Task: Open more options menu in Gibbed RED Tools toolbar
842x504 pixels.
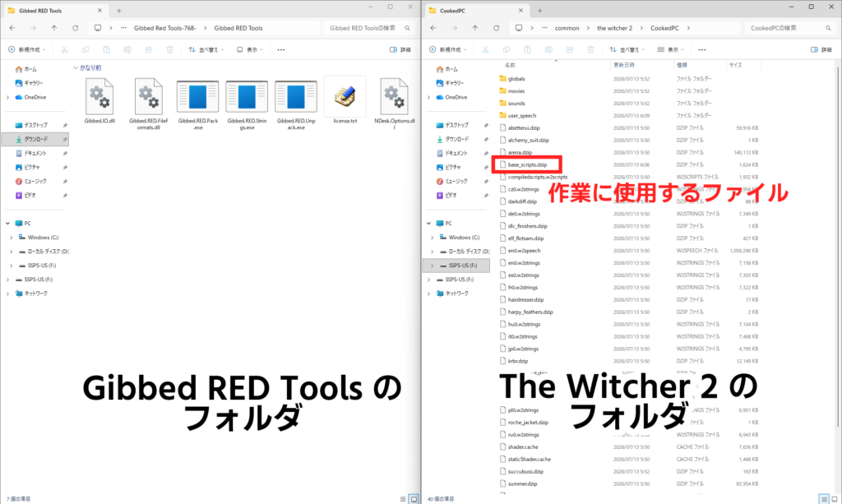Action: coord(281,49)
